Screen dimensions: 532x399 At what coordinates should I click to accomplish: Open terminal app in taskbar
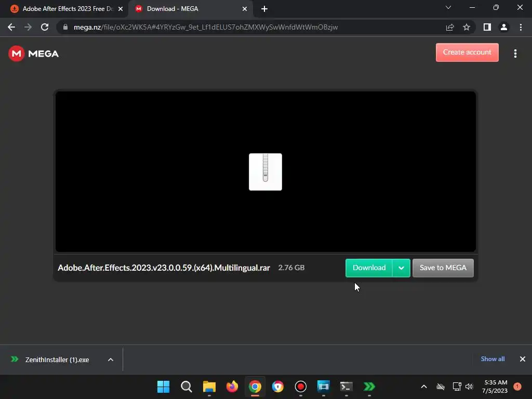[347, 387]
